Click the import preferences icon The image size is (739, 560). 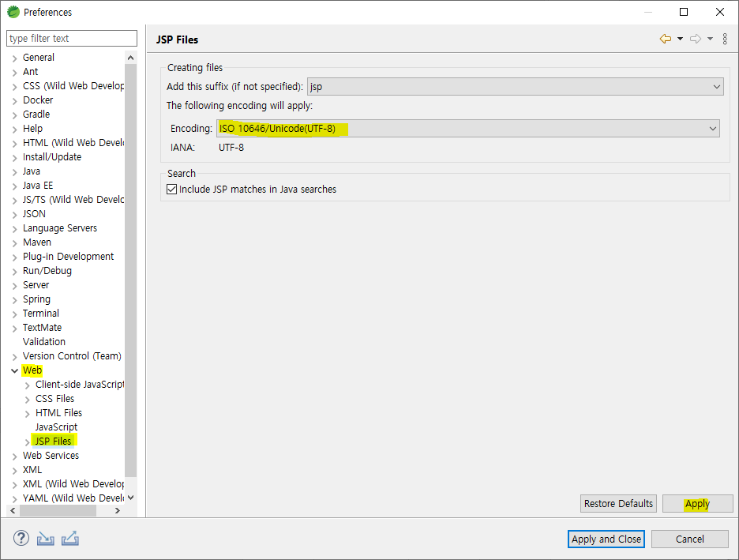click(x=46, y=539)
